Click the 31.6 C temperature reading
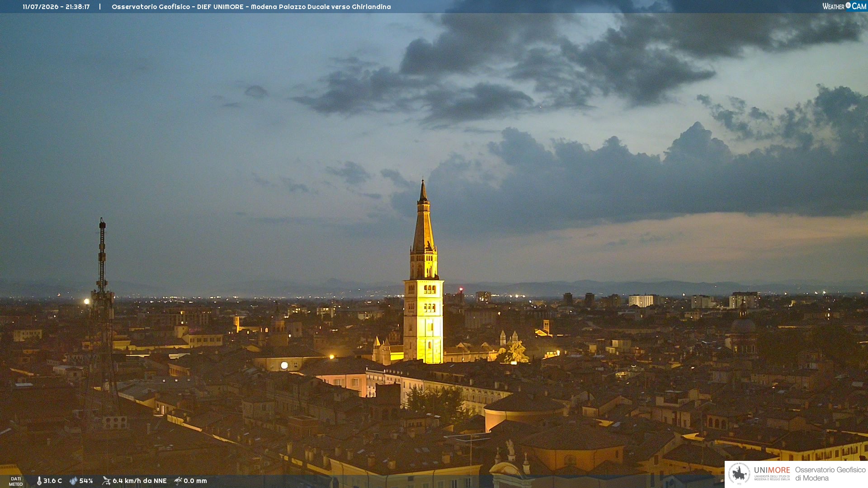 click(52, 481)
